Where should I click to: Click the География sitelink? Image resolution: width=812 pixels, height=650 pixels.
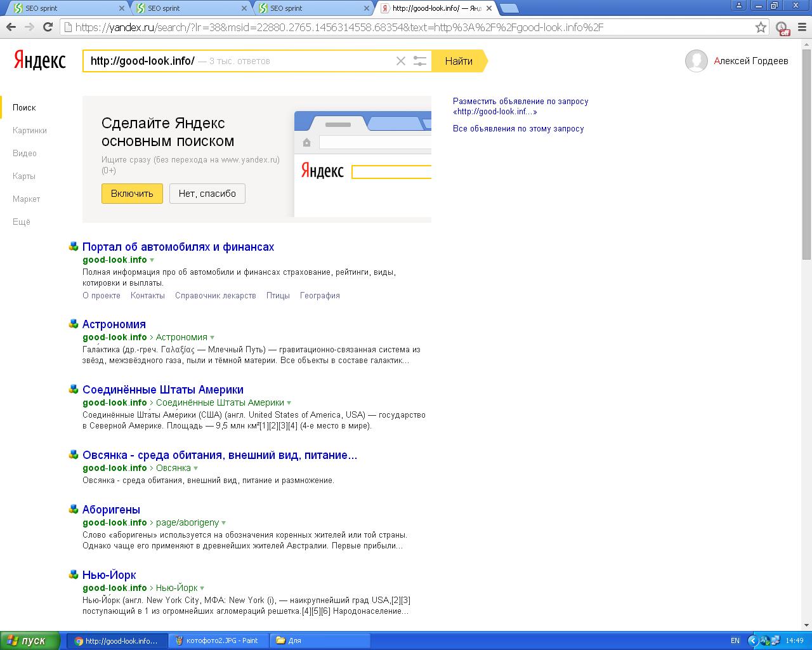(320, 295)
